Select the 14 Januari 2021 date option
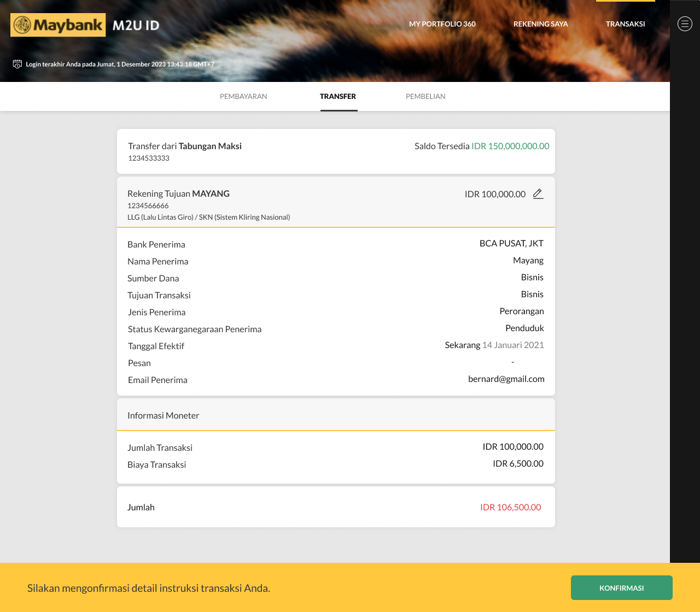The image size is (700, 612). click(513, 345)
